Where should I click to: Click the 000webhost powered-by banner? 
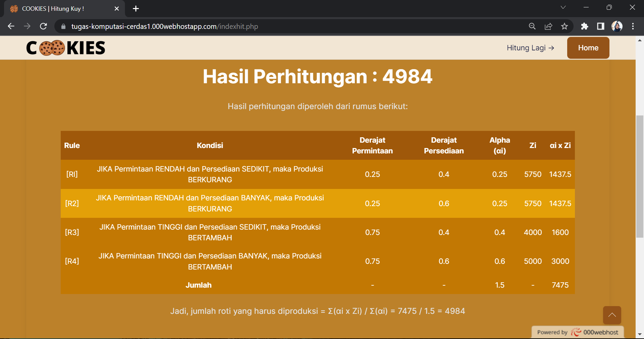point(578,332)
